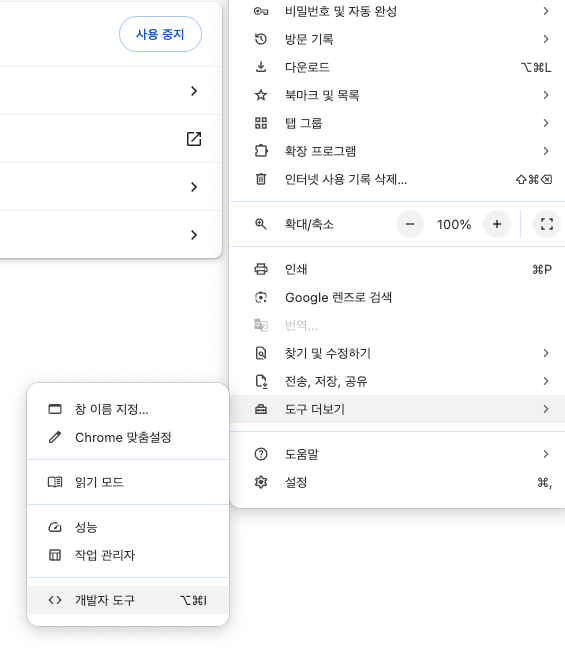Screen dimensions: 565x665
Task: Expand the 도움말 submenu arrow
Action: coord(546,454)
